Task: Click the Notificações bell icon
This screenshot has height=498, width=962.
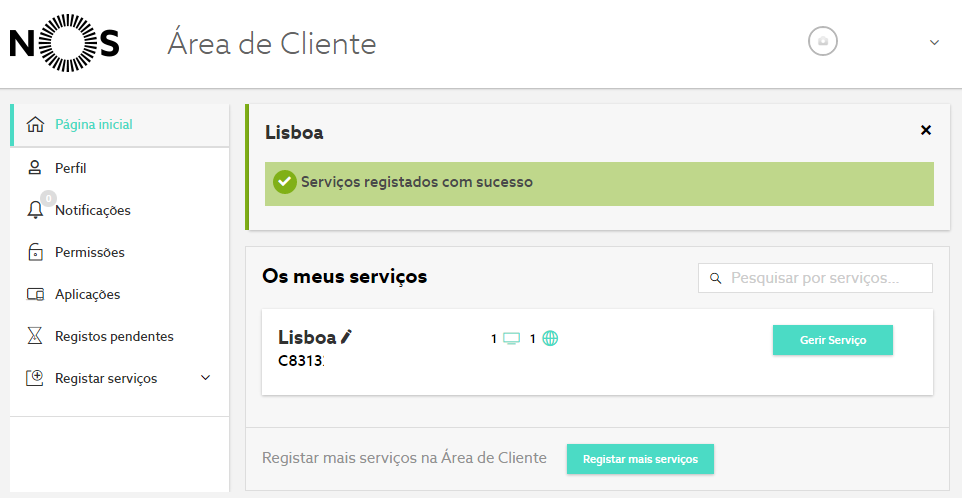Action: click(x=36, y=210)
